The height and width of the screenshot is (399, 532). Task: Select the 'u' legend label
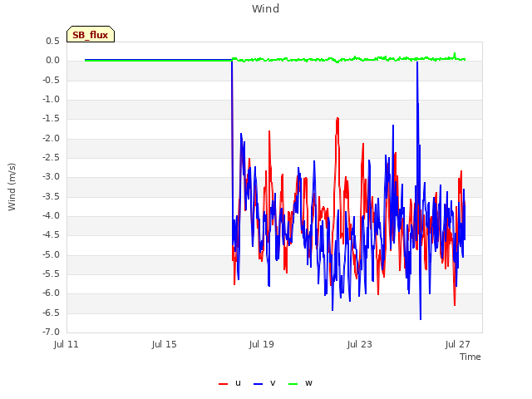(238, 383)
